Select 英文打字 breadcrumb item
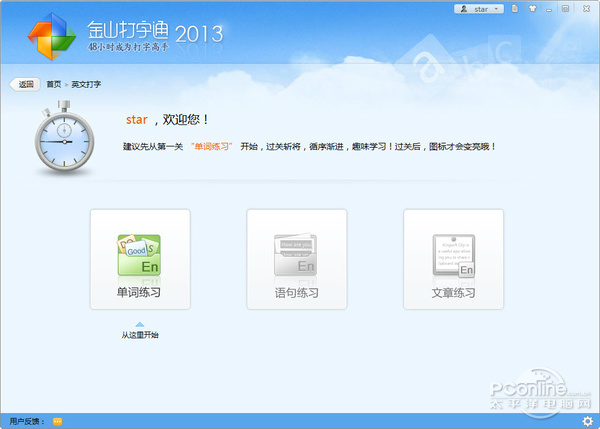Screen dimensions: 600x429 (x=86, y=84)
